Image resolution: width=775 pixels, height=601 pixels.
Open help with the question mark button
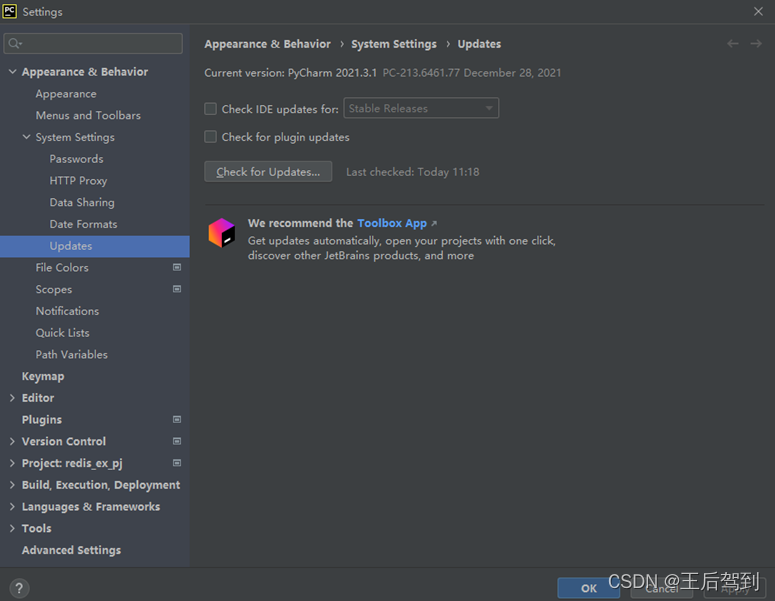click(19, 588)
